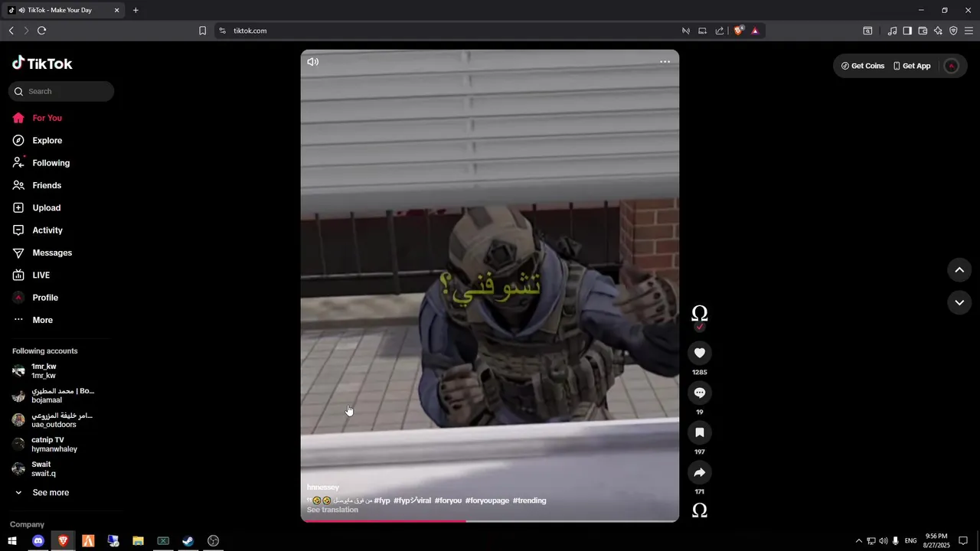Go to previous video with up chevron
The height and width of the screenshot is (551, 980).
[x=959, y=270]
